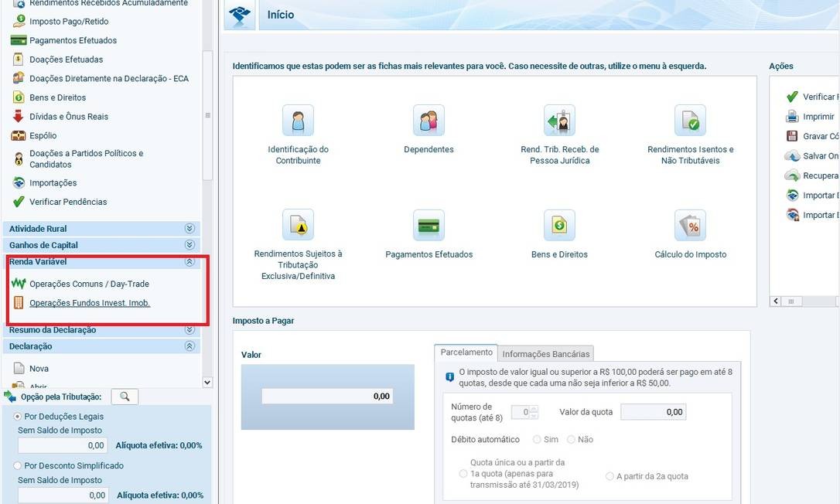Switch to the Informações Bancárias tab
This screenshot has height=504, width=840.
click(x=545, y=354)
